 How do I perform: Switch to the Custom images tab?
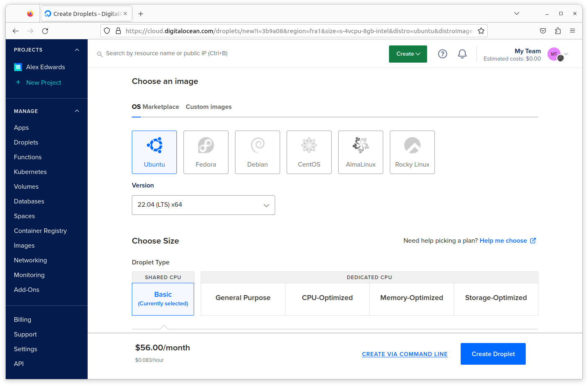tap(208, 107)
